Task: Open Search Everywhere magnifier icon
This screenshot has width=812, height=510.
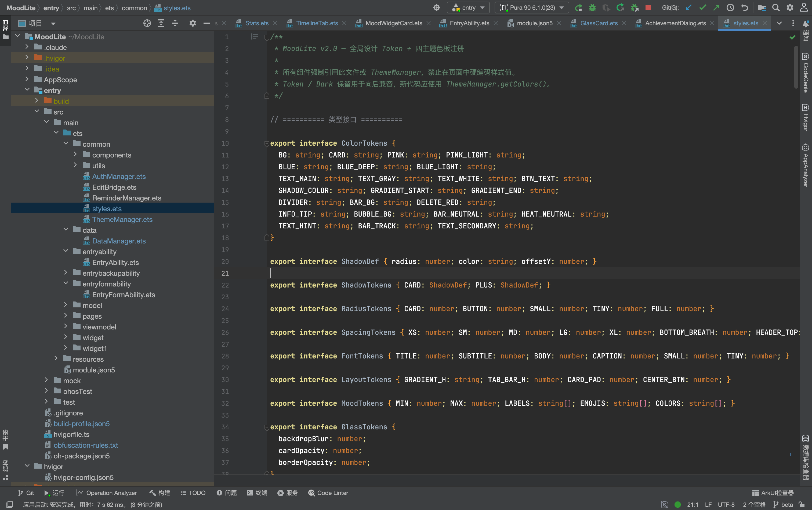Action: [775, 8]
